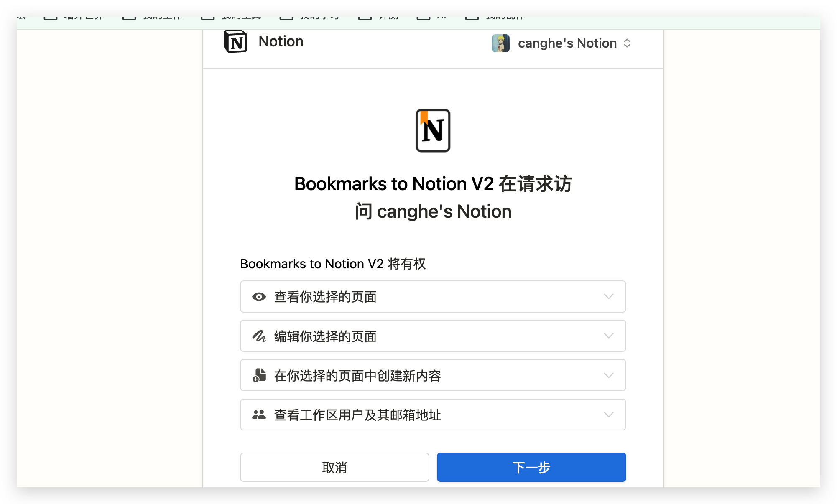Click the 编辑你选择的页面 permission label
Image resolution: width=837 pixels, height=504 pixels.
[x=325, y=336]
